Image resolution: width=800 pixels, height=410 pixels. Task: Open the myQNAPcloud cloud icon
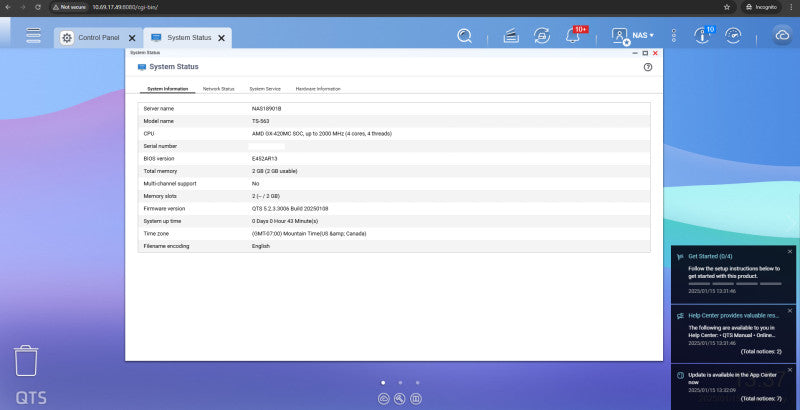782,36
